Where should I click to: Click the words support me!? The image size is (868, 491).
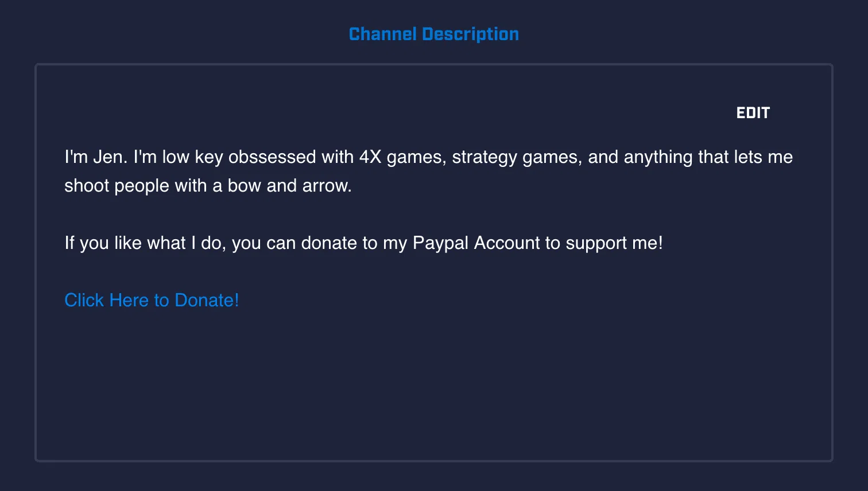pos(614,243)
